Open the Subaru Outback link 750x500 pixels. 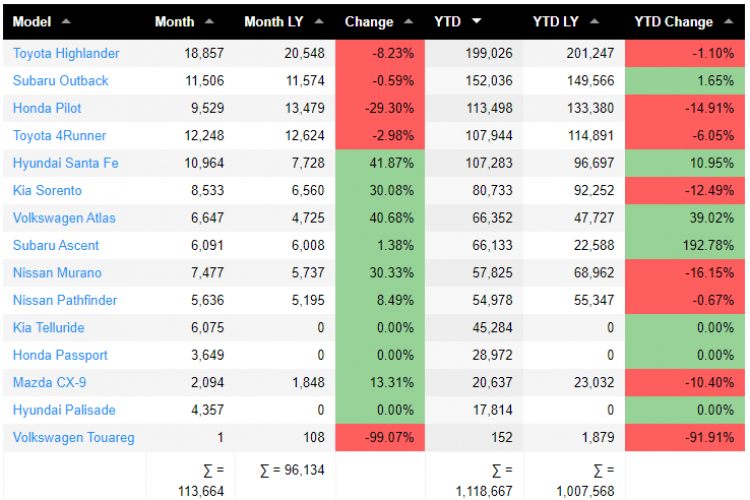[61, 80]
